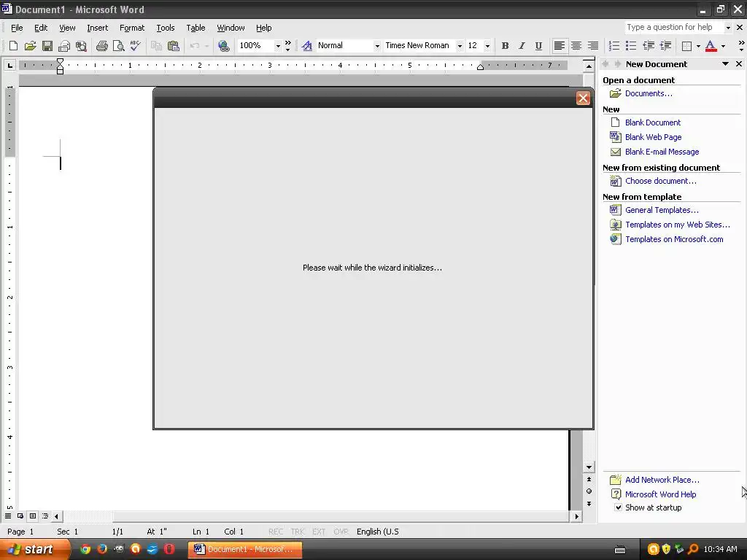Toggle Bold formatting

[x=505, y=46]
